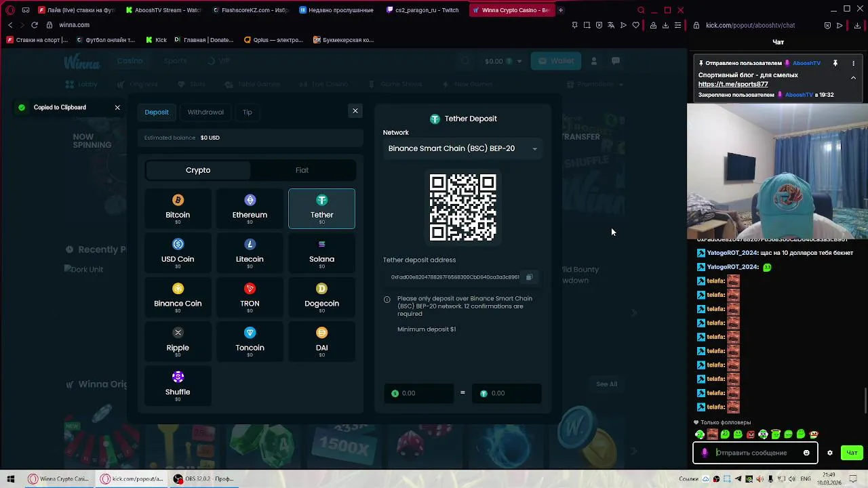This screenshot has width=868, height=488.
Task: Pick Ripple from the crypto list
Action: pos(178,341)
